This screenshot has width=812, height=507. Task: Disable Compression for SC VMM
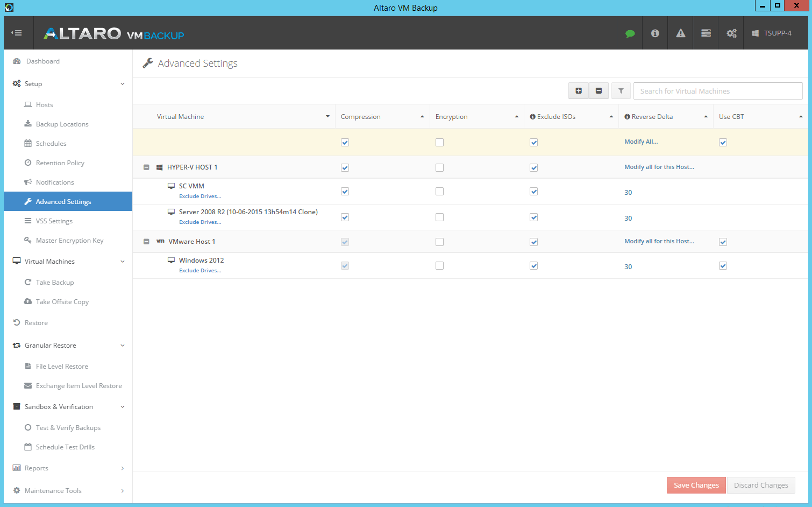(x=345, y=191)
